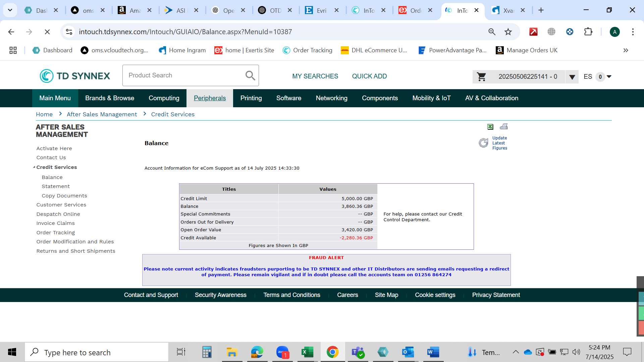Viewport: 644px width, 362px height.
Task: Click the Product Search magnifier icon
Action: click(x=250, y=75)
